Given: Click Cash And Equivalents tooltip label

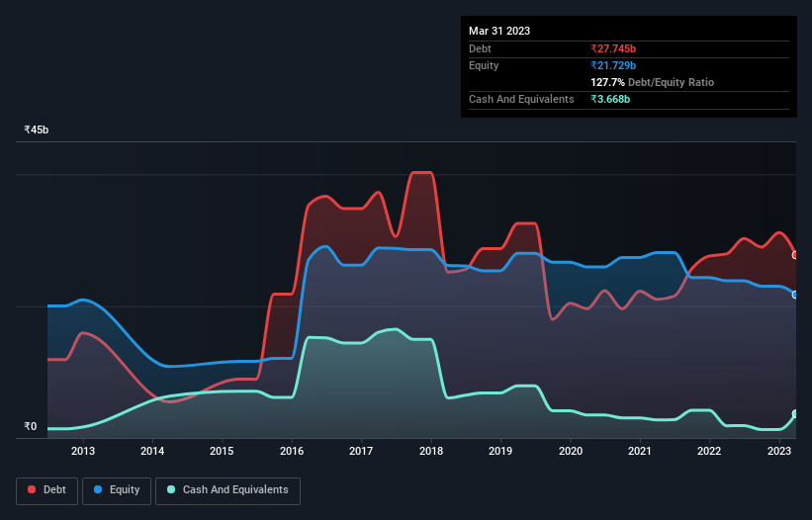Looking at the screenshot, I should [521, 99].
